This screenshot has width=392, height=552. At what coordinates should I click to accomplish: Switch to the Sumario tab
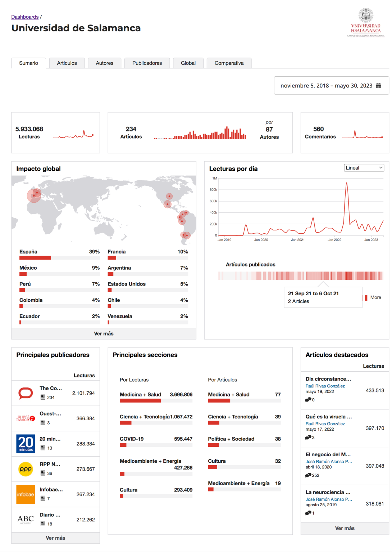pos(28,63)
